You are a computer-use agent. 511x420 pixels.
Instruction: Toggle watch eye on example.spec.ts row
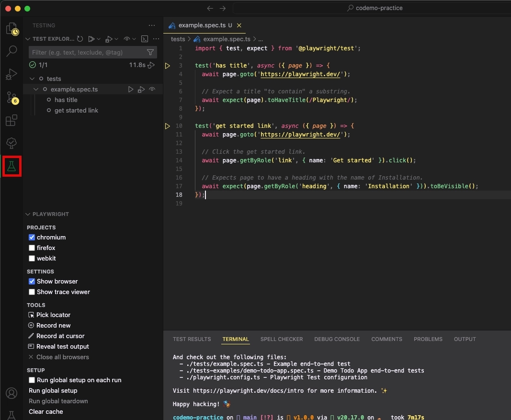(152, 89)
